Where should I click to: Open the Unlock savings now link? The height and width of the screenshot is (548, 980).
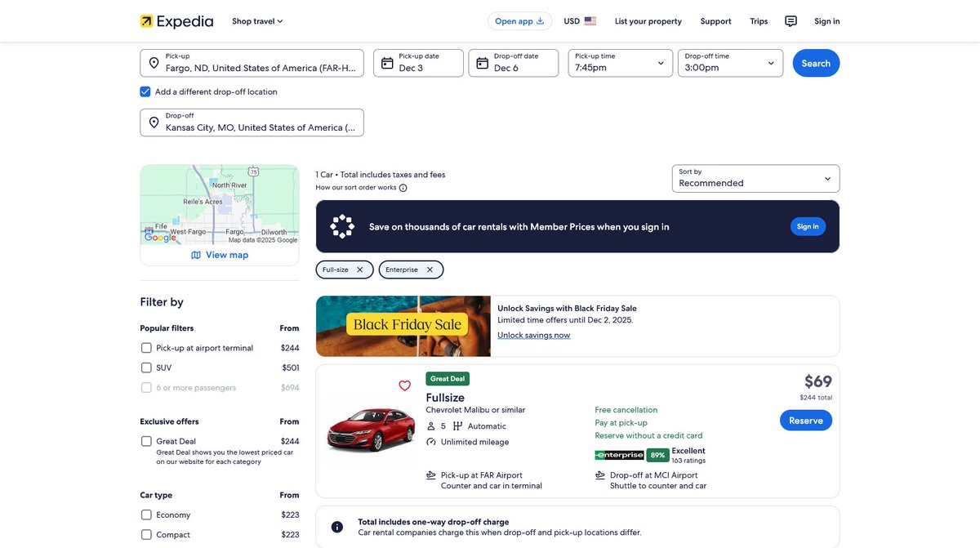(533, 334)
